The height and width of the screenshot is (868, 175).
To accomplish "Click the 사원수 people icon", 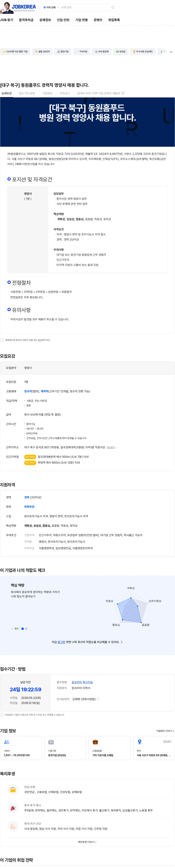I will (7, 742).
